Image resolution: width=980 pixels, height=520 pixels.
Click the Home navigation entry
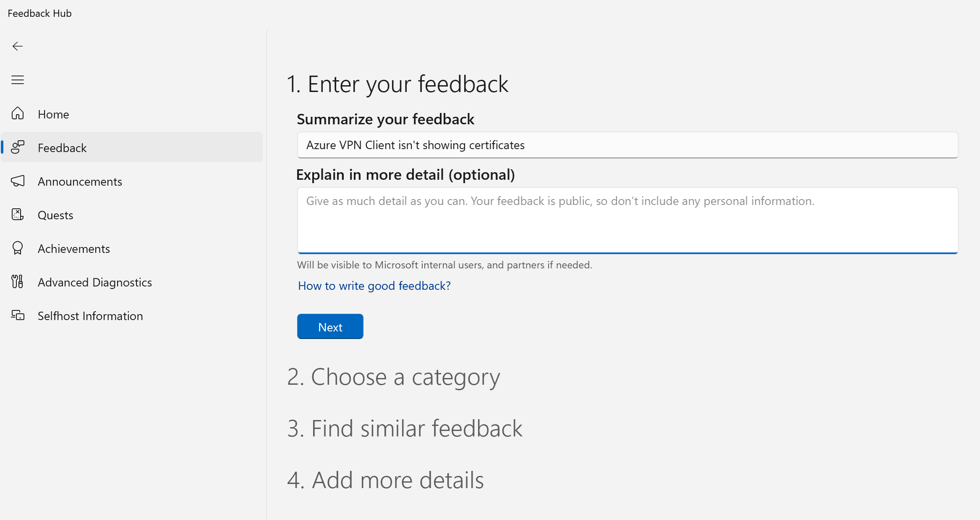point(53,113)
